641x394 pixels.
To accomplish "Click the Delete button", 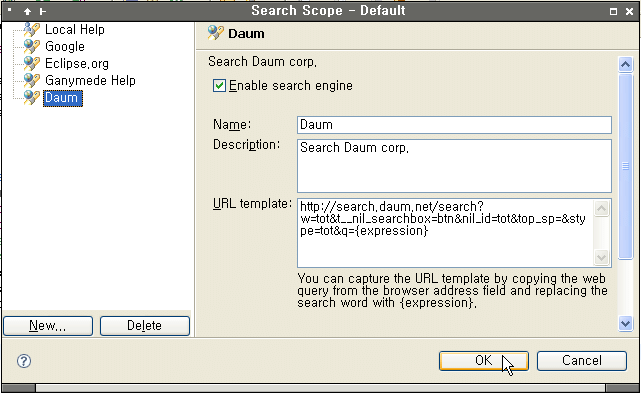I will tap(145, 326).
